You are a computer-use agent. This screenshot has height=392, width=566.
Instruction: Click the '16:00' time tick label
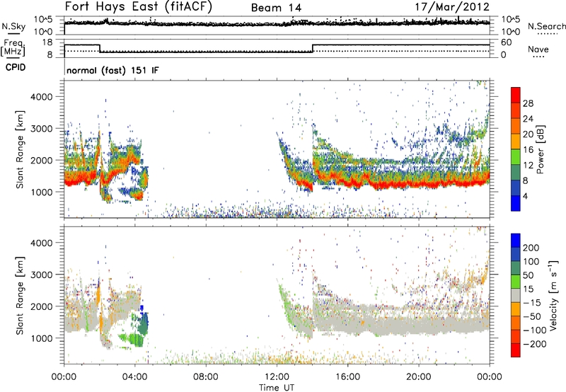pos(347,377)
